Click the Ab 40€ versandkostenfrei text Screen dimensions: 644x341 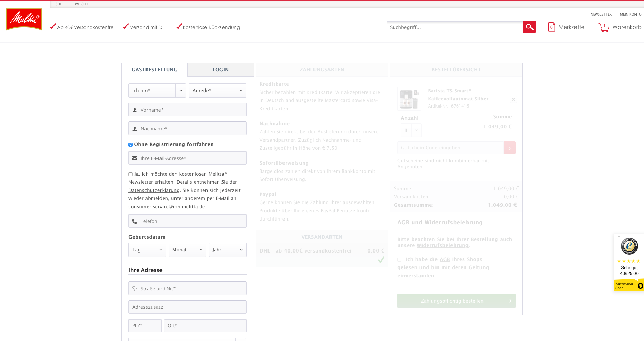coord(86,27)
